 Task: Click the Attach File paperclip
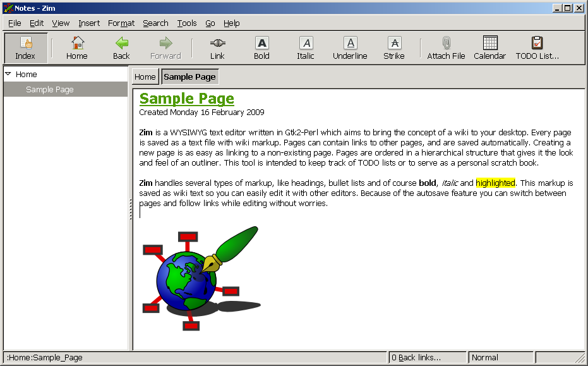446,48
